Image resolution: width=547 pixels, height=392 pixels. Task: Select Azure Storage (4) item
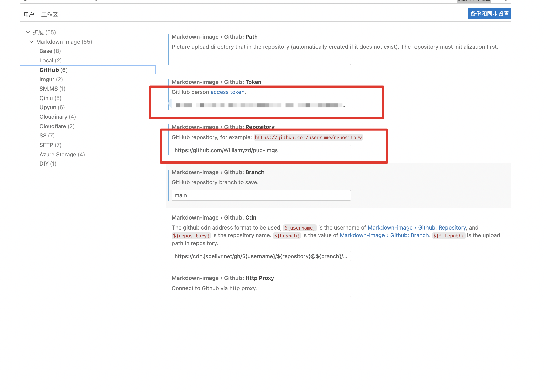pyautogui.click(x=62, y=154)
